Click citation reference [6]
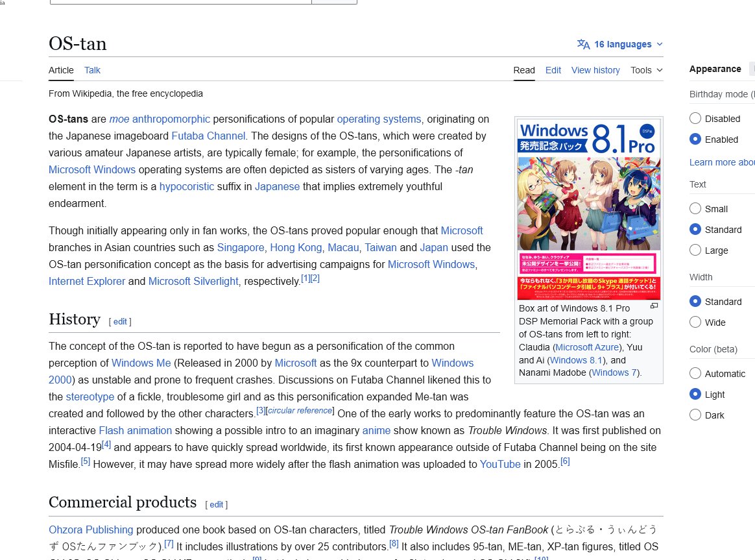The image size is (755, 560). (x=566, y=461)
